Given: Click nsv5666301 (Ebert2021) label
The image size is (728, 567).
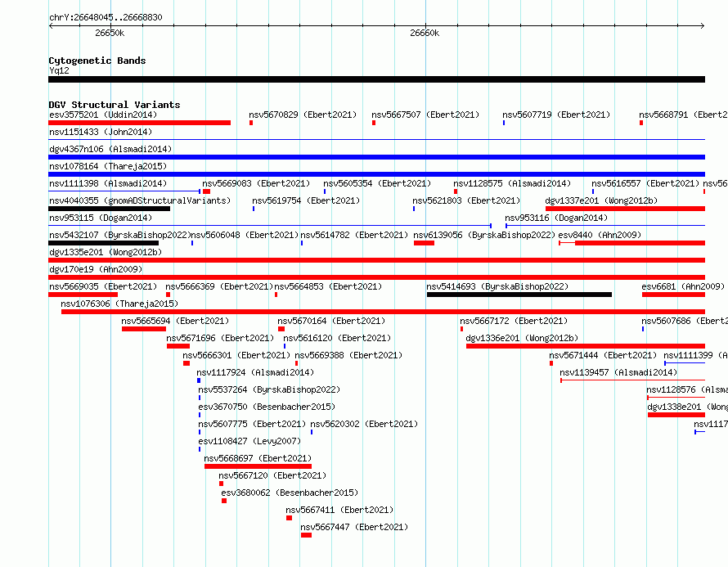Looking at the screenshot, I should (x=236, y=355).
